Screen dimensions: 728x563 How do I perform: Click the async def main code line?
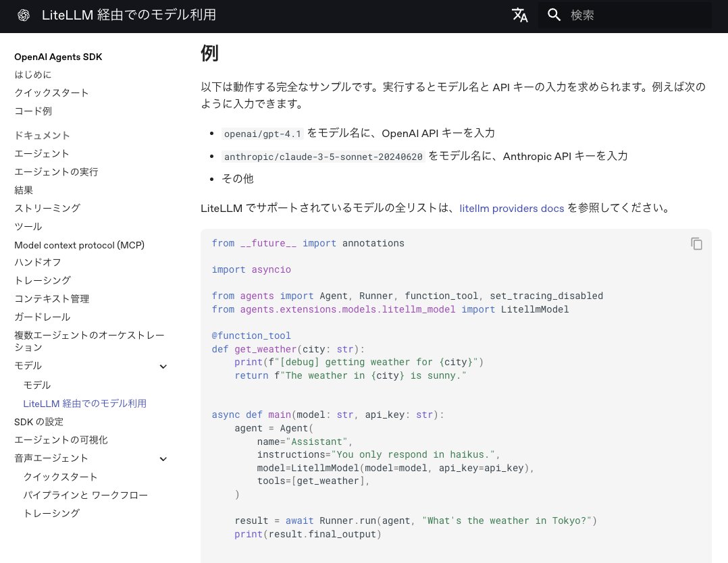(328, 414)
